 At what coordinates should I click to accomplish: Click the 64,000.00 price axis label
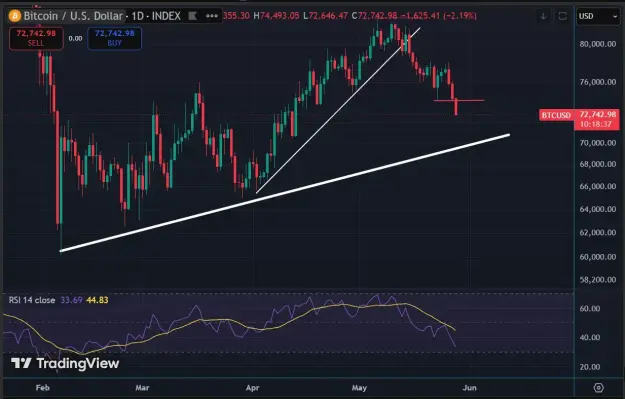[x=597, y=209]
